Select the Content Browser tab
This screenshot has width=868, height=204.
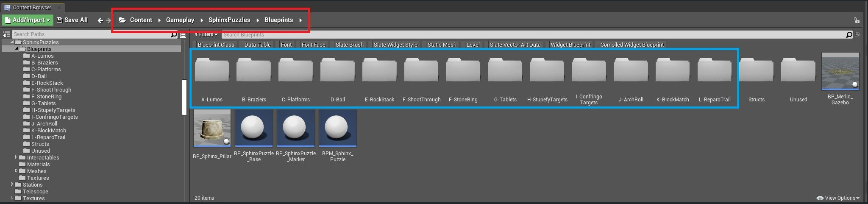32,7
